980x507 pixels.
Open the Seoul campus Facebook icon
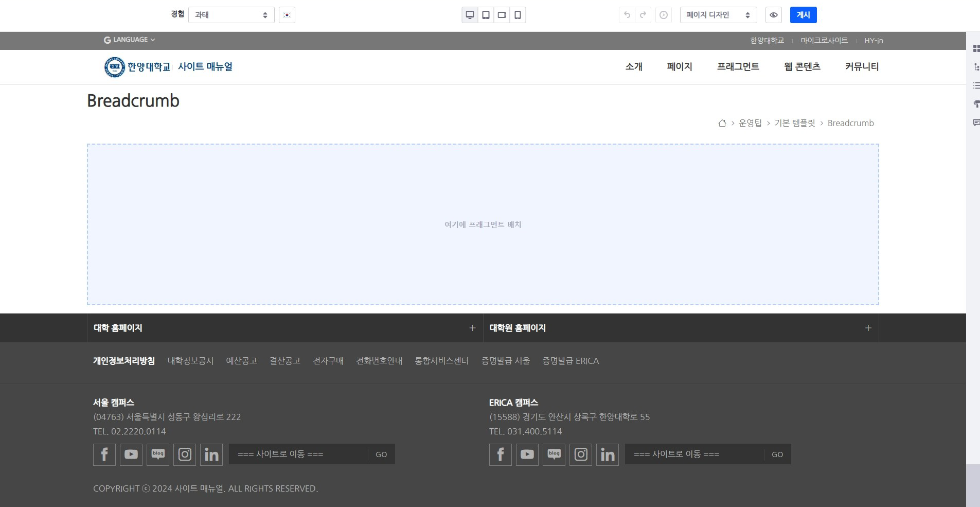coord(104,454)
